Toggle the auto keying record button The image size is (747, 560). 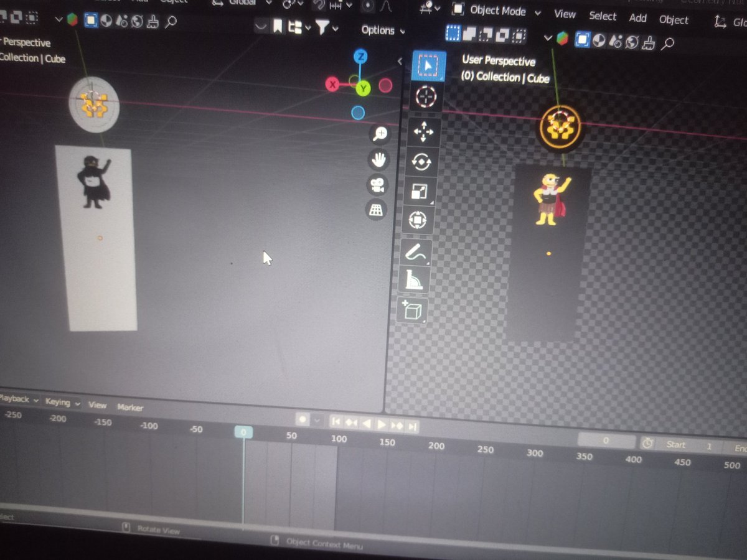point(303,420)
